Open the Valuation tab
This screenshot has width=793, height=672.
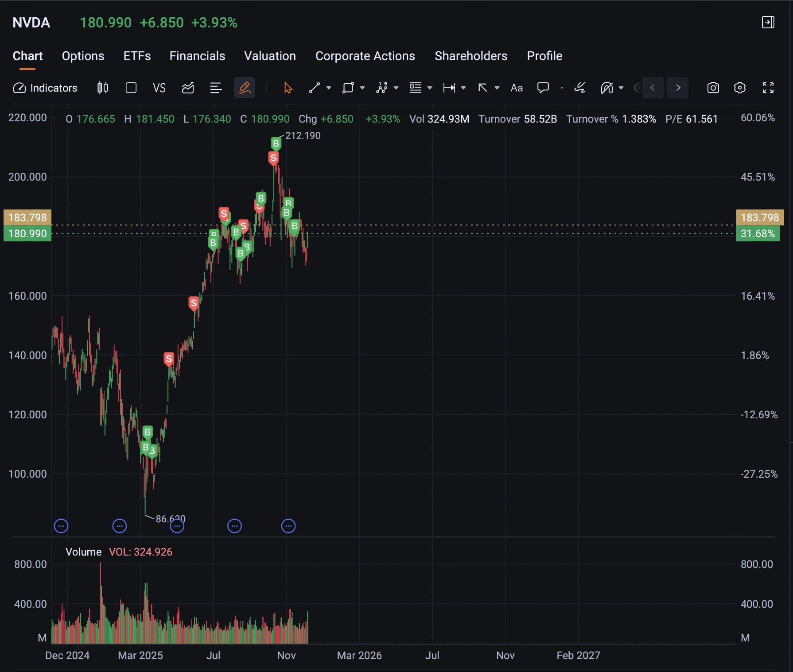pyautogui.click(x=270, y=56)
